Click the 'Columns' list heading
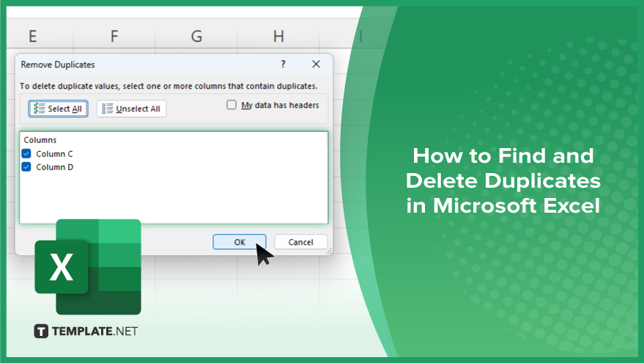The image size is (644, 363). coord(40,140)
